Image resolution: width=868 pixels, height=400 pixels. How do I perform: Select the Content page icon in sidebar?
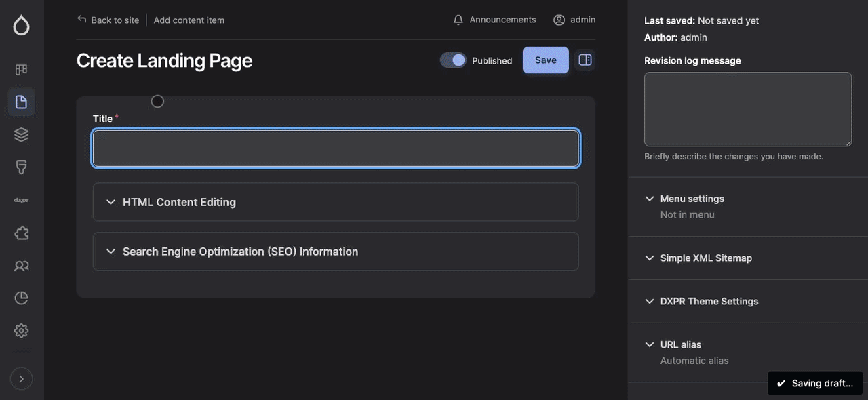coord(21,101)
